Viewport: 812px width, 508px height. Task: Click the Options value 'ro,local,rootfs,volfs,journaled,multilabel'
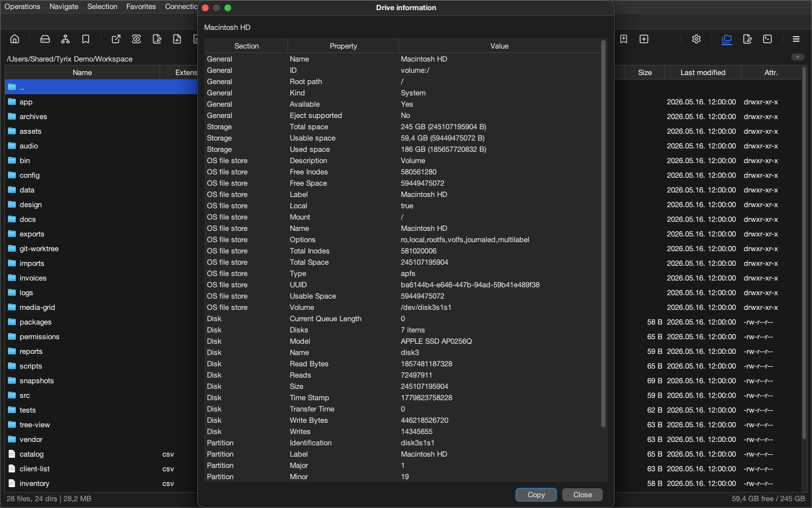point(465,239)
